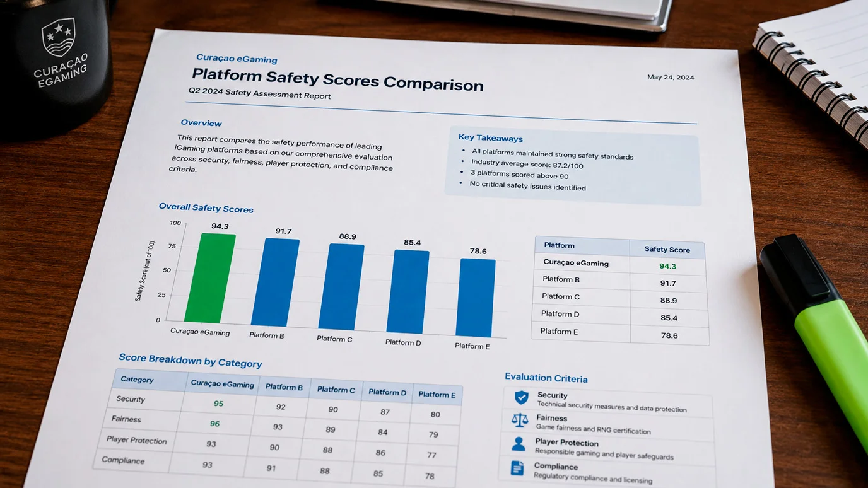Click 'Platform C' header in breakdown table
The height and width of the screenshot is (488, 868).
click(336, 390)
